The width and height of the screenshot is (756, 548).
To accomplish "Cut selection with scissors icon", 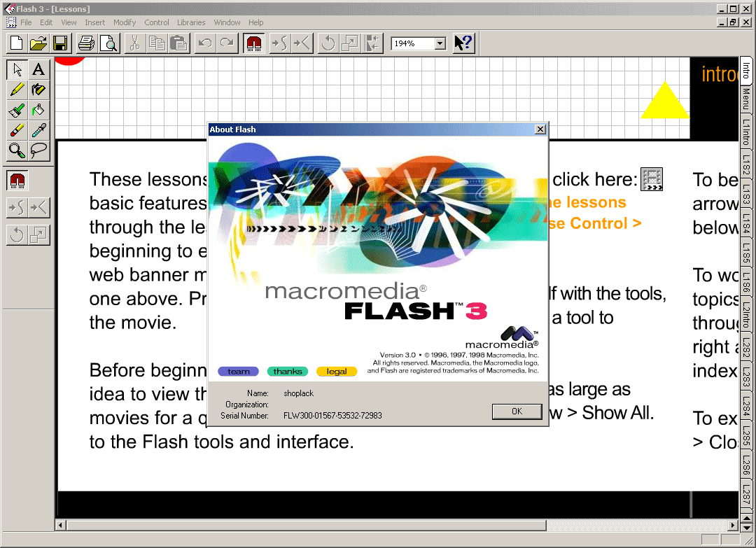I will click(x=135, y=43).
